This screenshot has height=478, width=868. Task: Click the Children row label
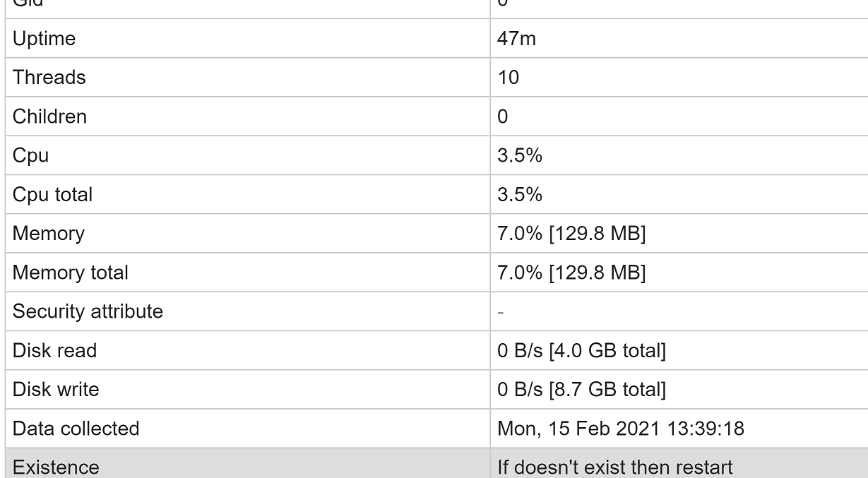49,116
